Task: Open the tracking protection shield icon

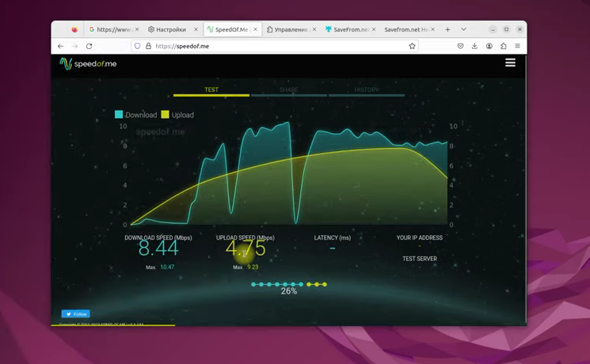Action: coord(137,46)
